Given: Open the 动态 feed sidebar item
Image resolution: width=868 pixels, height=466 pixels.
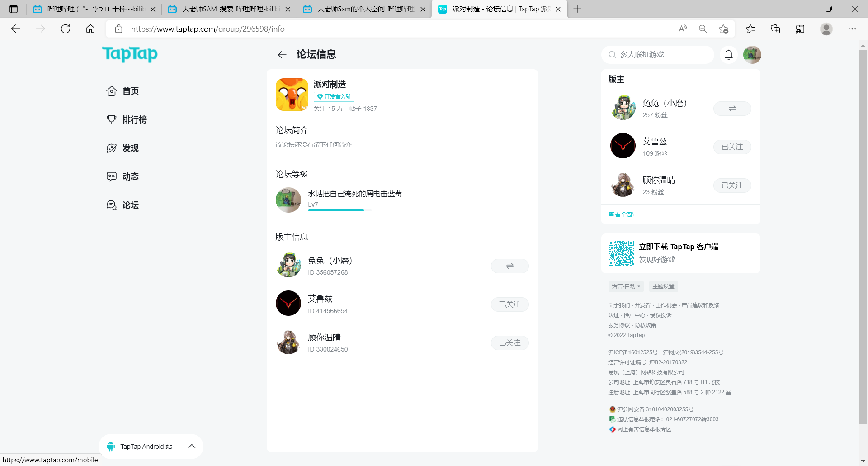Looking at the screenshot, I should 123,177.
